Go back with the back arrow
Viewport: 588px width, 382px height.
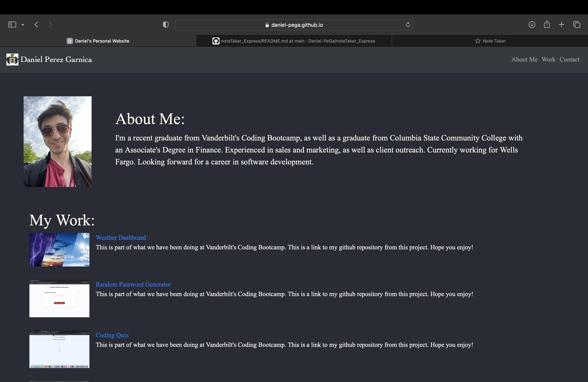[37, 25]
